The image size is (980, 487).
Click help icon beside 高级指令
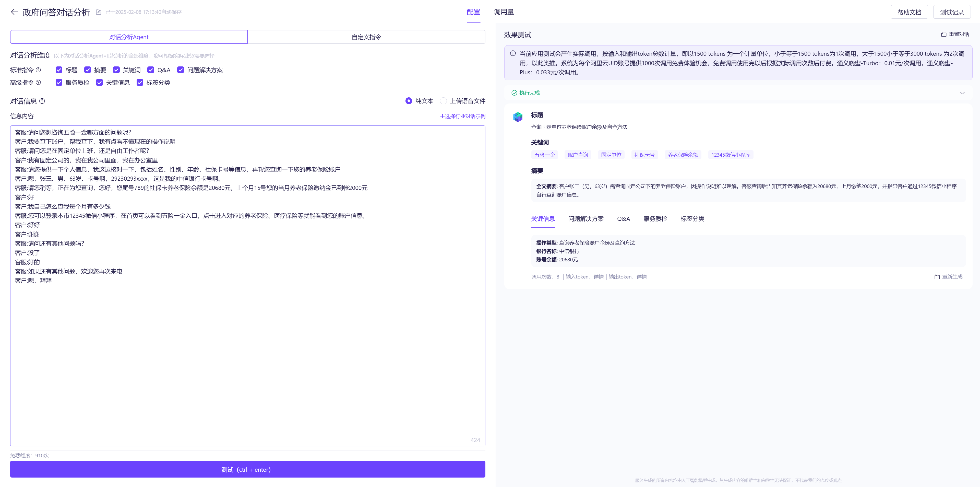click(x=38, y=82)
